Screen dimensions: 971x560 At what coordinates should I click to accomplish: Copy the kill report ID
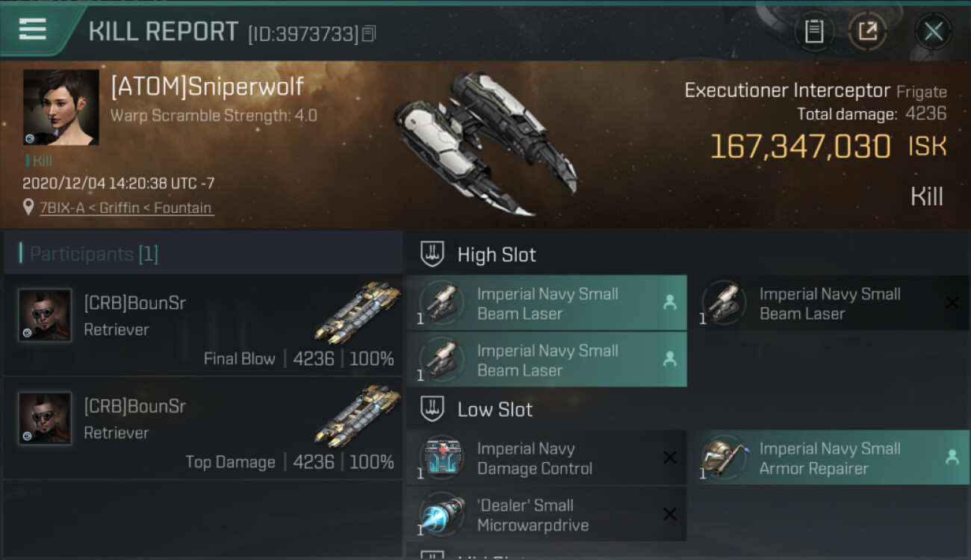[369, 34]
